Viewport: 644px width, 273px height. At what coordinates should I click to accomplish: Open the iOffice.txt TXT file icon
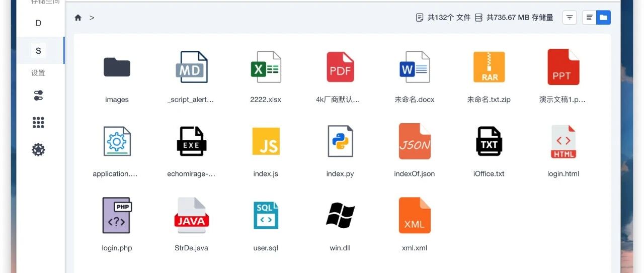[x=489, y=141]
